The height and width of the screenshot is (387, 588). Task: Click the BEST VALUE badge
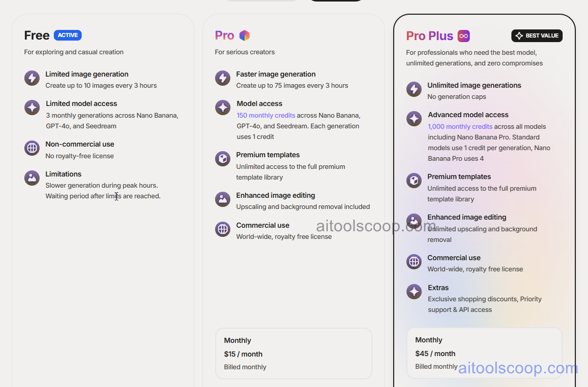click(537, 36)
